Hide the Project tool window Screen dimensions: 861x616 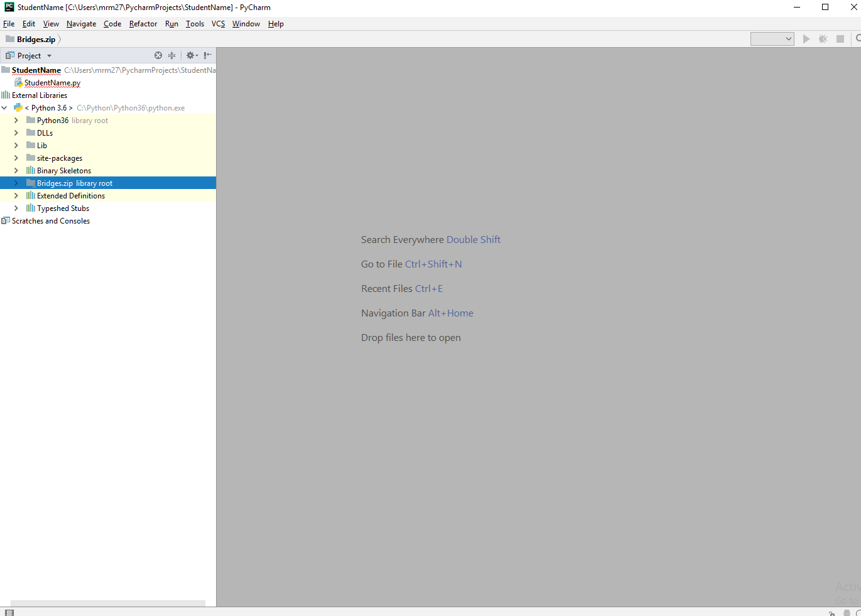(x=207, y=55)
